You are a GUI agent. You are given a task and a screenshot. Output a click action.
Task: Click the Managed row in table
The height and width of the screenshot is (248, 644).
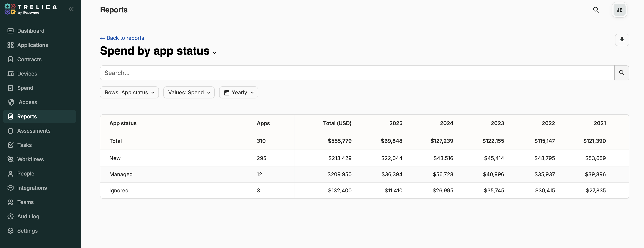point(121,174)
